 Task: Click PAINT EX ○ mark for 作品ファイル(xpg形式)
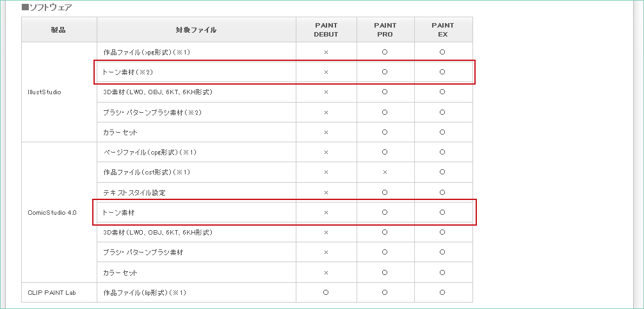[442, 52]
